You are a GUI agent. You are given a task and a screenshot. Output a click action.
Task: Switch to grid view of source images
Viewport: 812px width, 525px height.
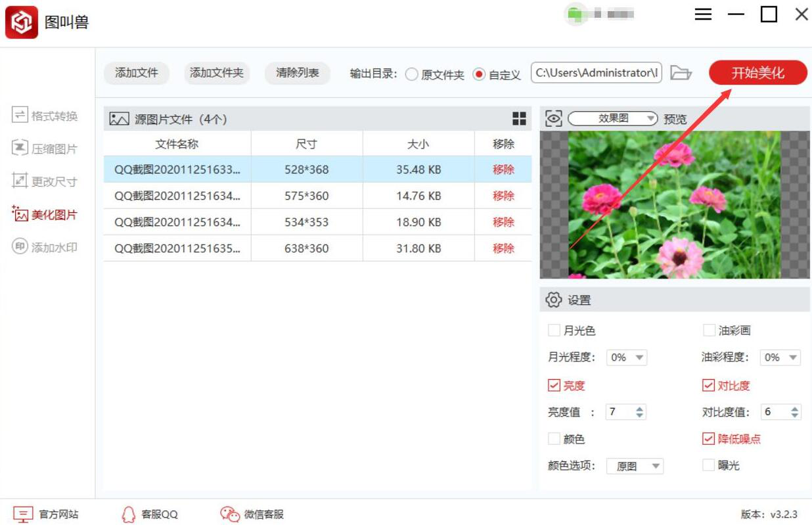click(519, 119)
